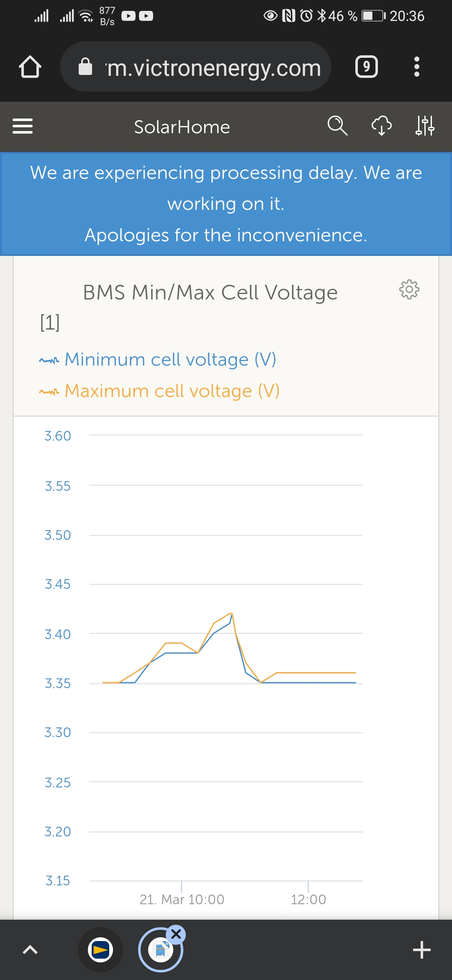This screenshot has width=452, height=980.
Task: Open the sliders settings icon
Action: pyautogui.click(x=425, y=126)
